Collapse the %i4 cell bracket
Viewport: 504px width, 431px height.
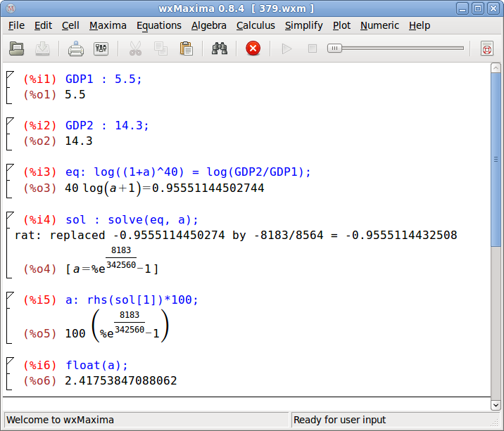point(10,245)
